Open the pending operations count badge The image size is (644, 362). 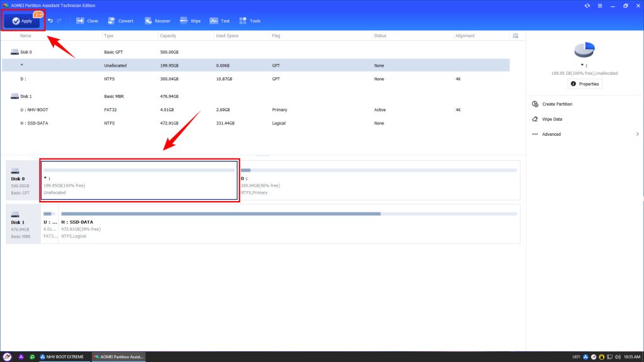coord(38,14)
